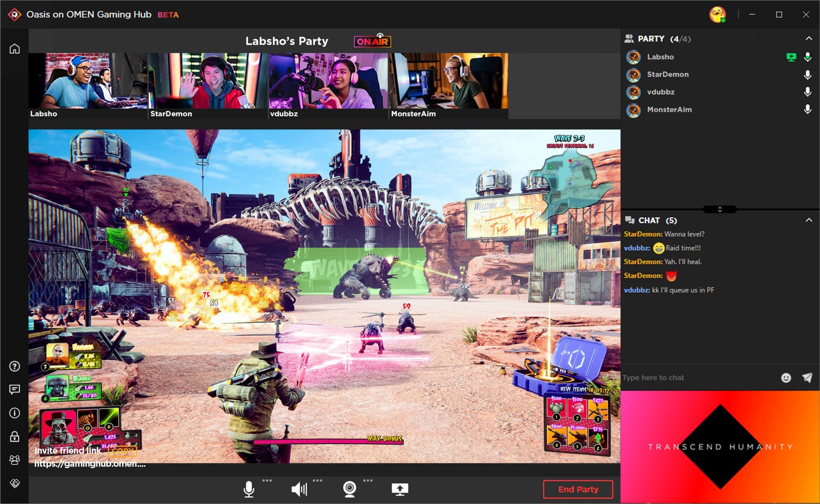
Task: Click the panel divider resize handle
Action: point(720,209)
